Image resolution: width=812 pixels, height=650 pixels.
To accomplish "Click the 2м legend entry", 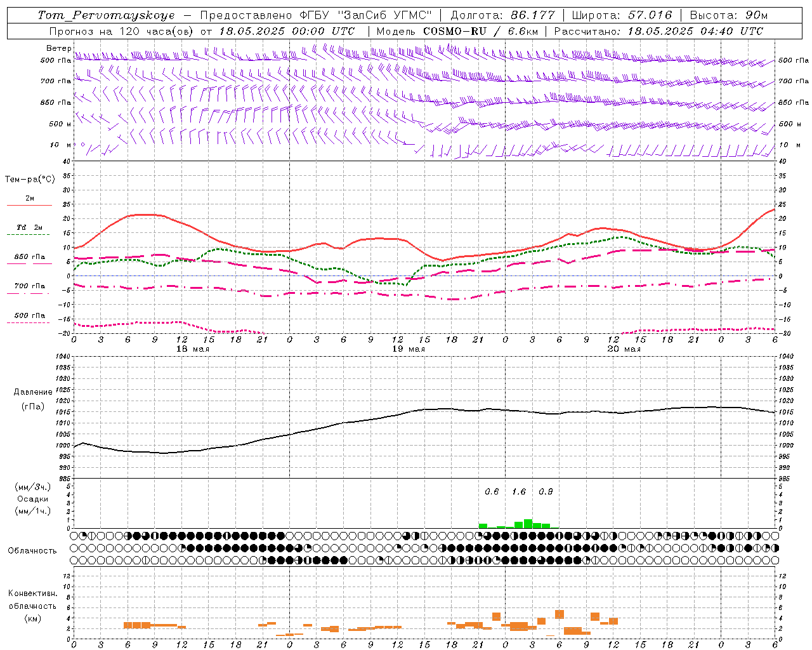I will pyautogui.click(x=30, y=199).
